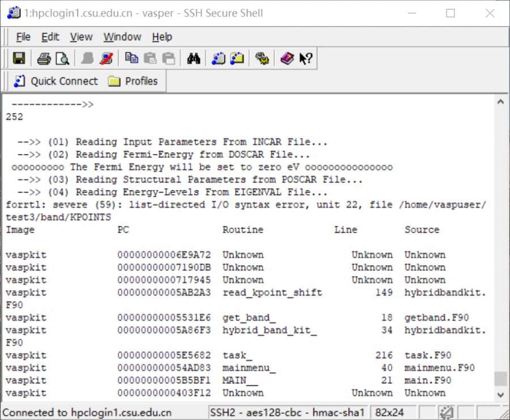Viewport: 510px width, 420px height.
Task: Click 'MAIN__' routine name
Action: (x=240, y=380)
